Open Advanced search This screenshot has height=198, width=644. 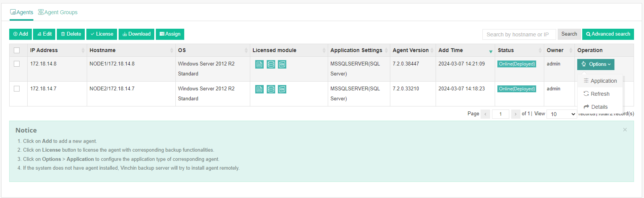click(x=608, y=34)
